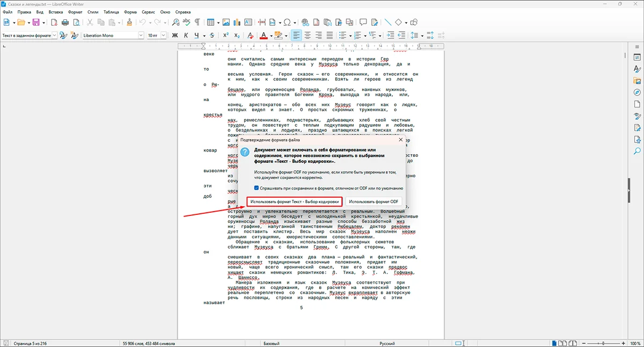
Task: Click the Open folder icon
Action: 21,22
